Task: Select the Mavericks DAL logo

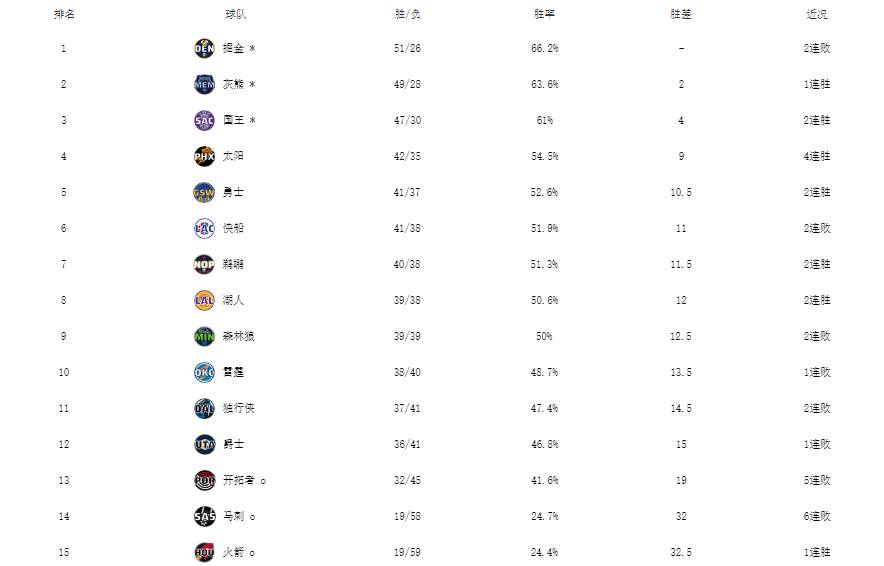Action: click(204, 408)
